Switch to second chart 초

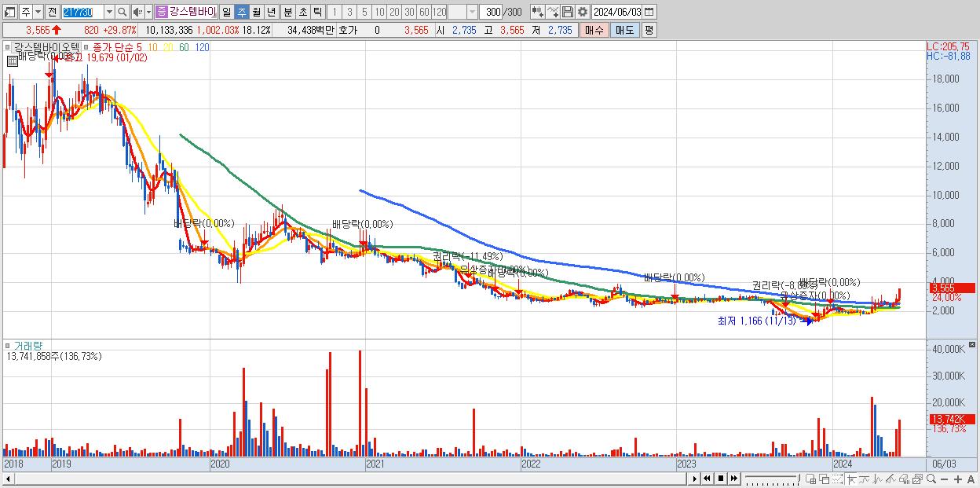[x=302, y=12]
